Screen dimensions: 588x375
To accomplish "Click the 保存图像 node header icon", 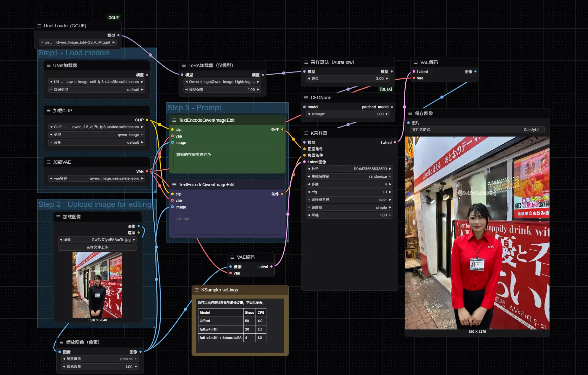I will coord(410,113).
